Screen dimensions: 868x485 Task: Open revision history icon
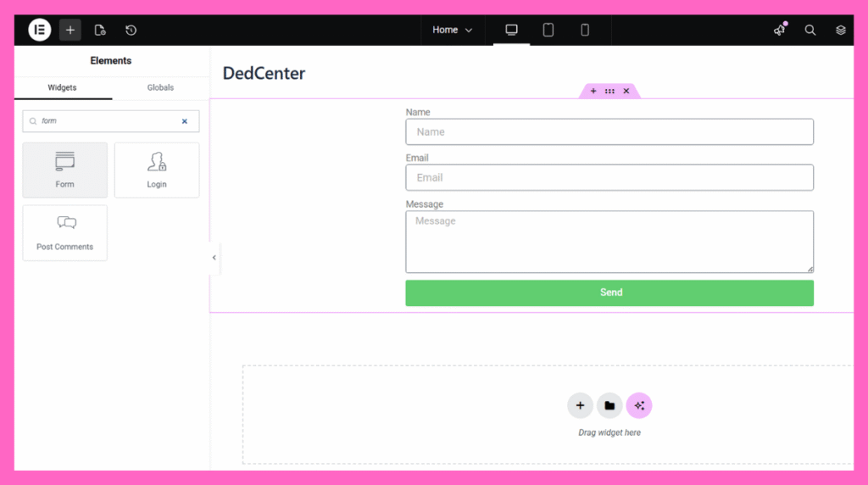click(131, 30)
